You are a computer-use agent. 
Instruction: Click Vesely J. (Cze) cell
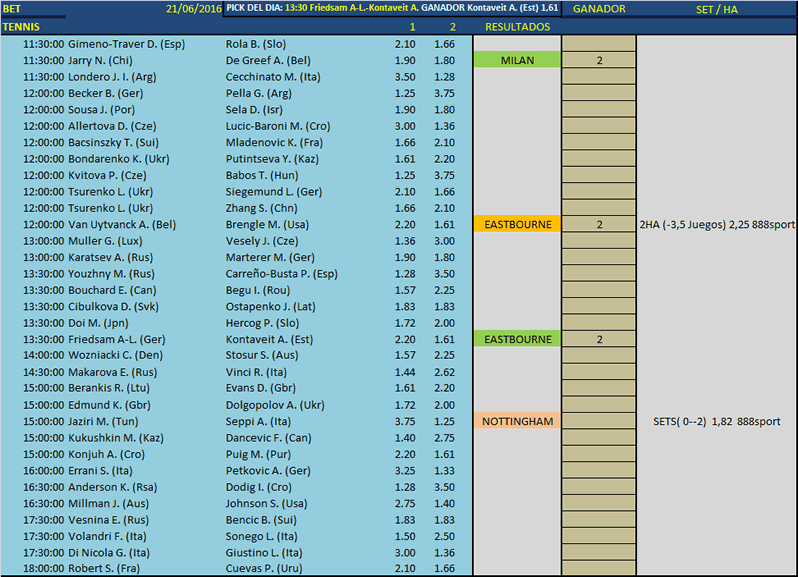262,241
